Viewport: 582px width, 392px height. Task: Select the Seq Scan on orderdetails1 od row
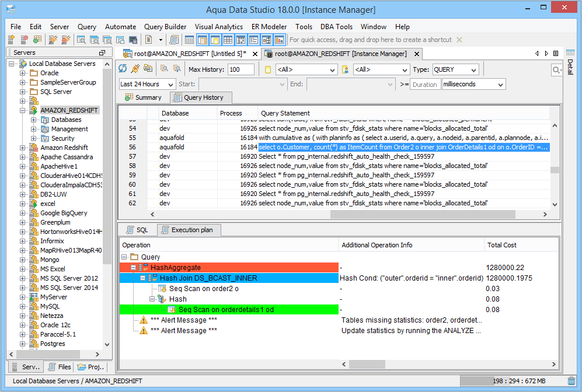(x=229, y=309)
